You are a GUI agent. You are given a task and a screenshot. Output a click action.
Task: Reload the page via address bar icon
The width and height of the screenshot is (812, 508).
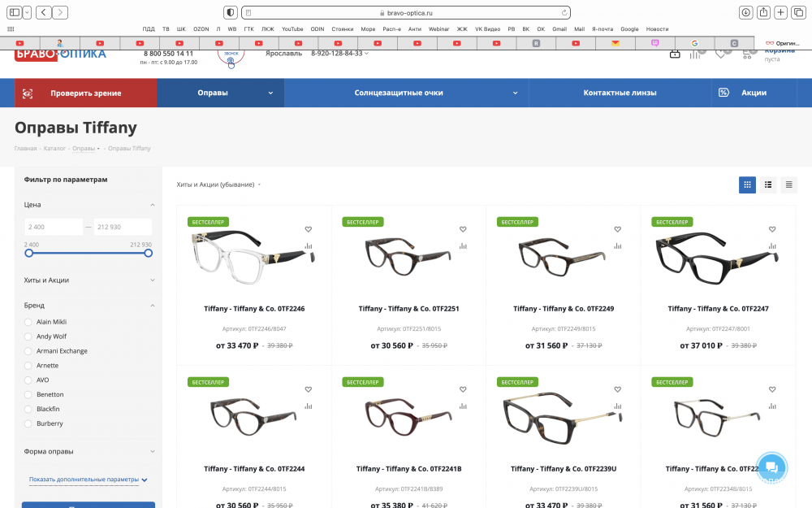564,12
